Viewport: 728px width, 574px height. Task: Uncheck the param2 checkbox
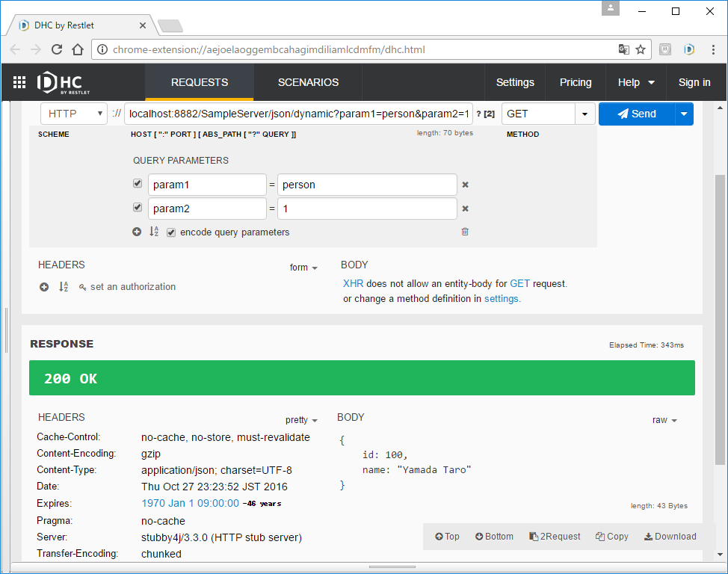pyautogui.click(x=138, y=207)
